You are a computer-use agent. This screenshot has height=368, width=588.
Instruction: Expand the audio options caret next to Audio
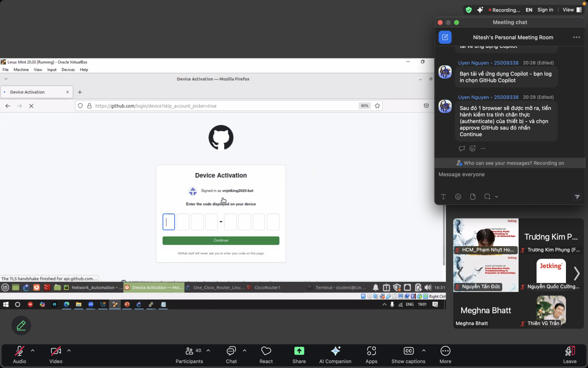(x=33, y=351)
